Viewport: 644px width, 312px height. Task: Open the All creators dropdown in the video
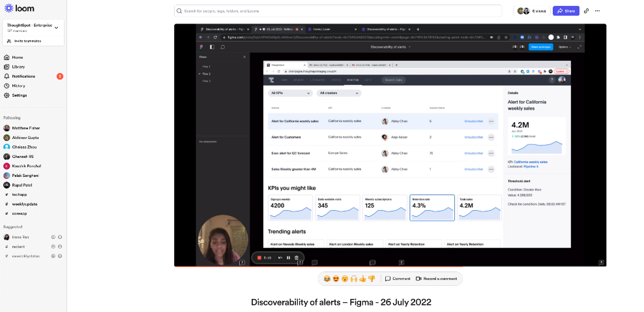338,93
